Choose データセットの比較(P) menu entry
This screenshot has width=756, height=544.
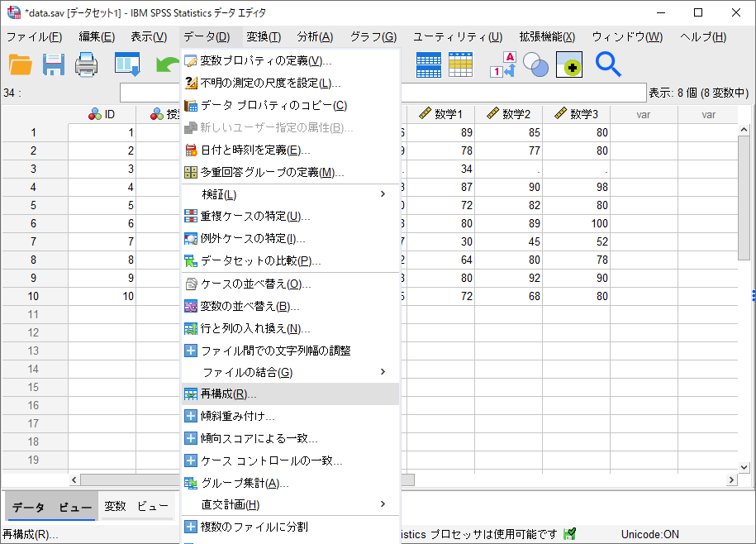click(x=290, y=261)
